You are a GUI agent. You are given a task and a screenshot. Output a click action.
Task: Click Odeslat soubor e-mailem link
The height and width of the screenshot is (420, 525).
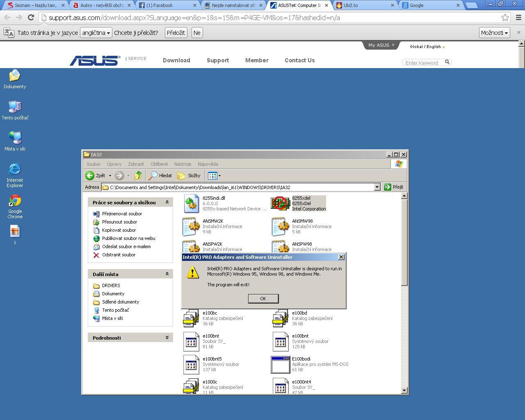pos(126,247)
